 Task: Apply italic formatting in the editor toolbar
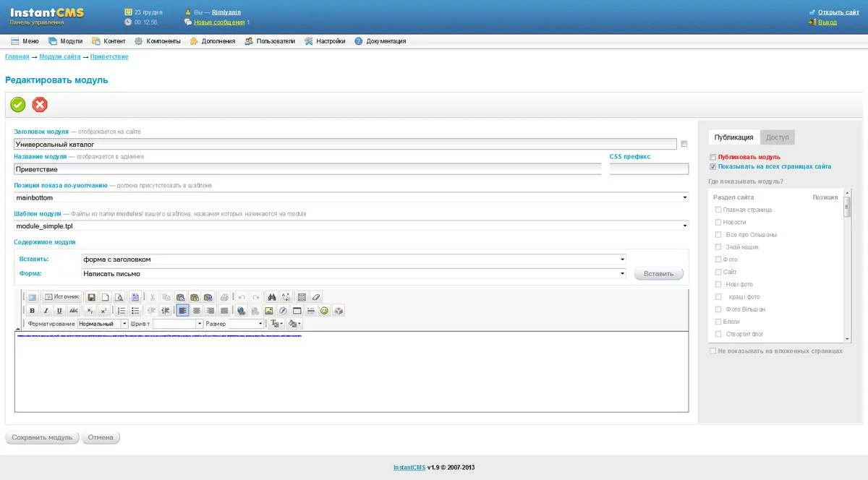click(x=46, y=310)
